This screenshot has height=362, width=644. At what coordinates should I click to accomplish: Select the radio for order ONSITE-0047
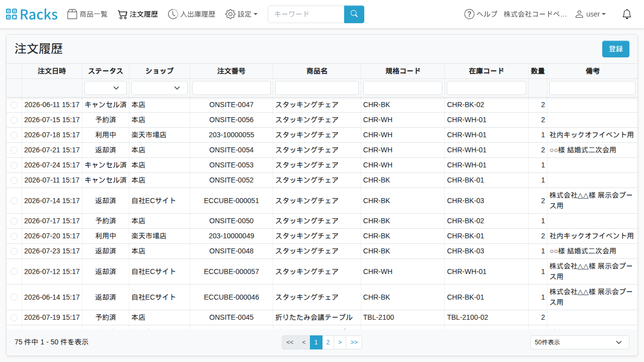(14, 105)
